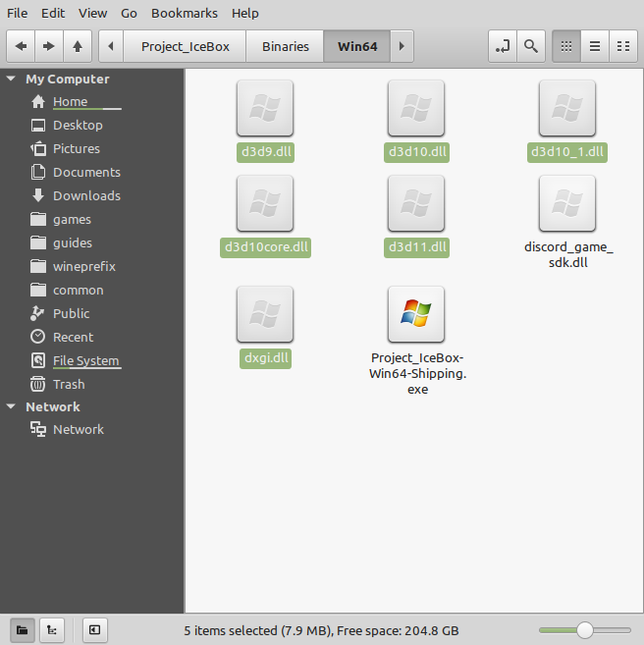Click the d3d9.dll filename label

pos(266,152)
